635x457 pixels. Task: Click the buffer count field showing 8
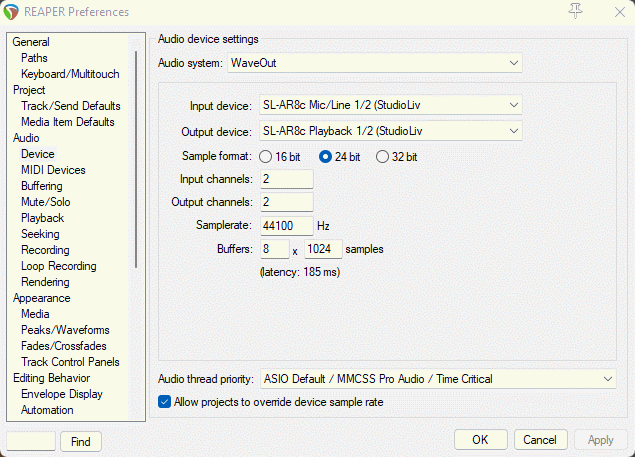click(275, 249)
